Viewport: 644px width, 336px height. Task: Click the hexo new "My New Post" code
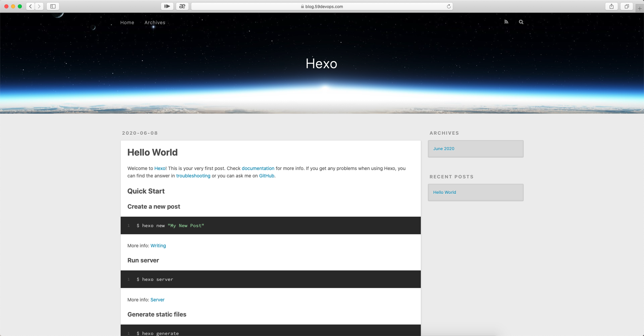170,225
